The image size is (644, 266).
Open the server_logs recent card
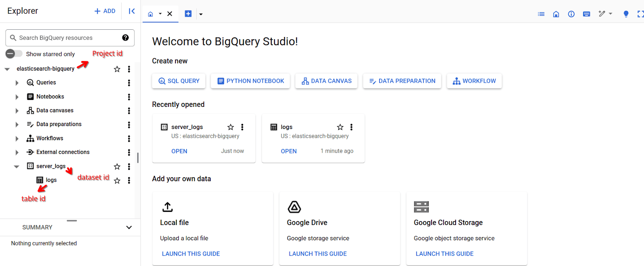[x=179, y=151]
